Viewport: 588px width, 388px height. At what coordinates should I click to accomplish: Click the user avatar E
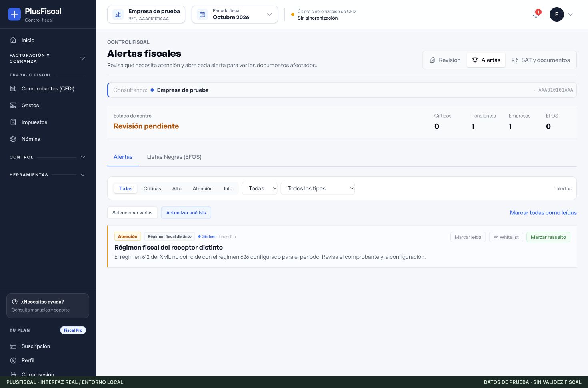tap(557, 14)
